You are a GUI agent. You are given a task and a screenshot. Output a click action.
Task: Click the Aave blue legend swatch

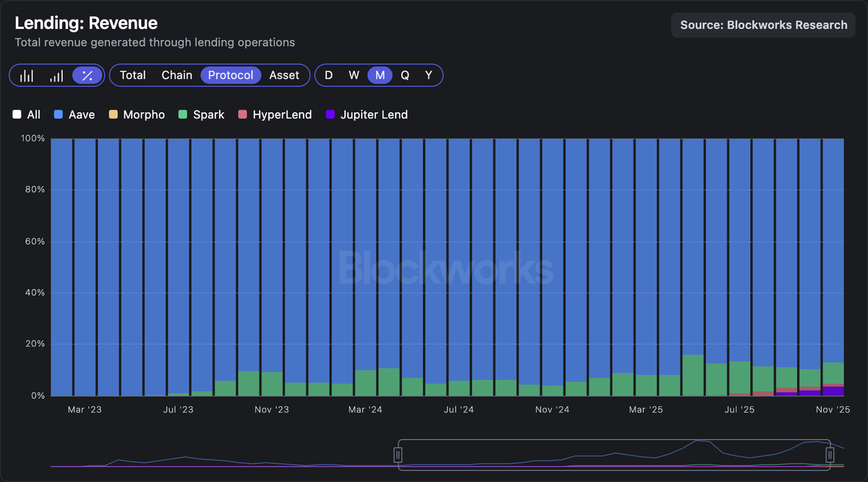click(60, 114)
